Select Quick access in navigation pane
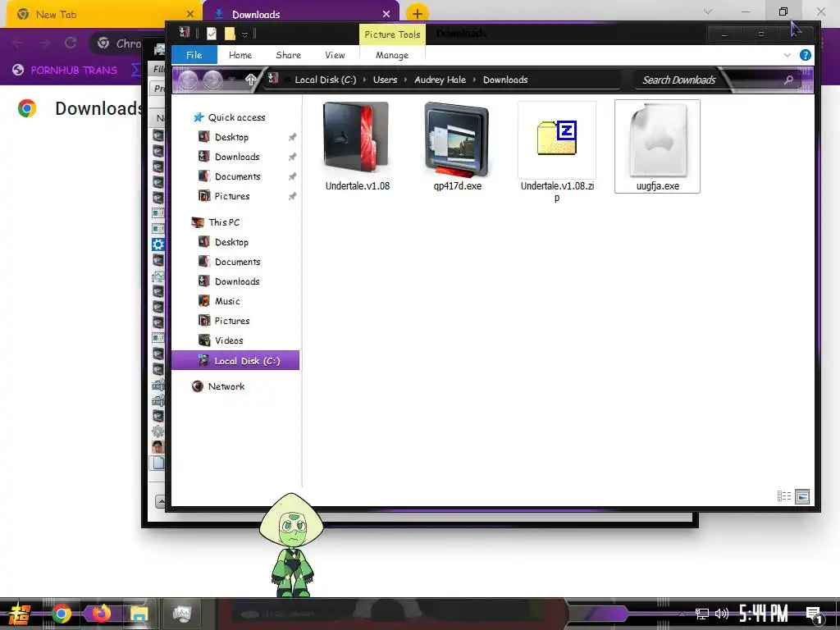Viewport: 840px width, 630px height. (x=229, y=117)
